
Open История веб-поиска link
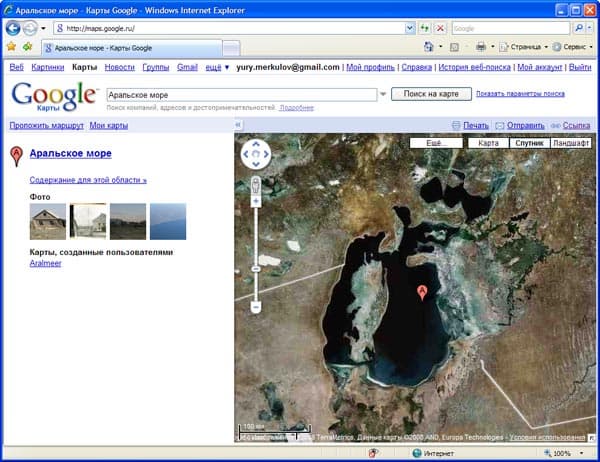click(474, 67)
